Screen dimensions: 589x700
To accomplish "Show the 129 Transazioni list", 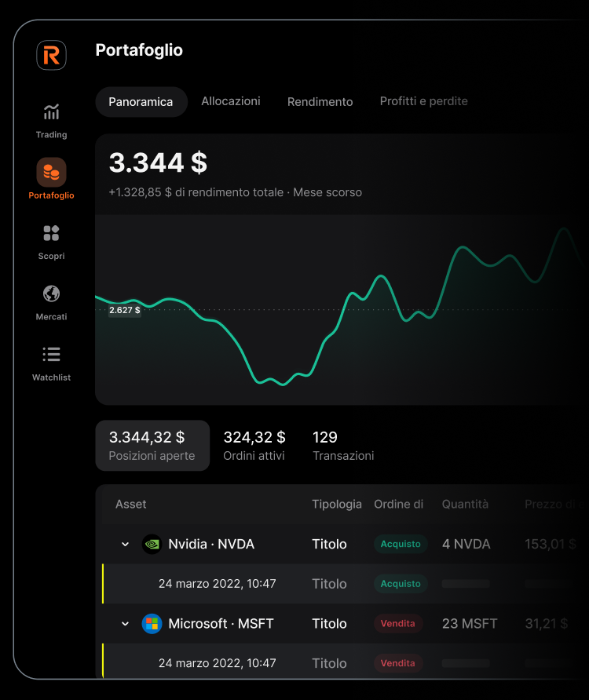I will point(343,446).
